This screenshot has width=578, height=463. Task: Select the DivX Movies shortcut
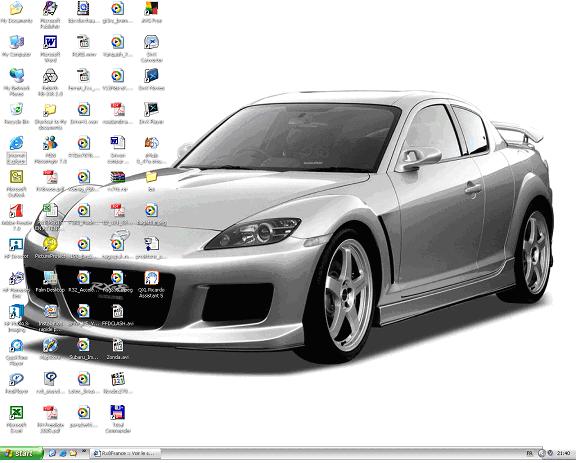coord(151,76)
